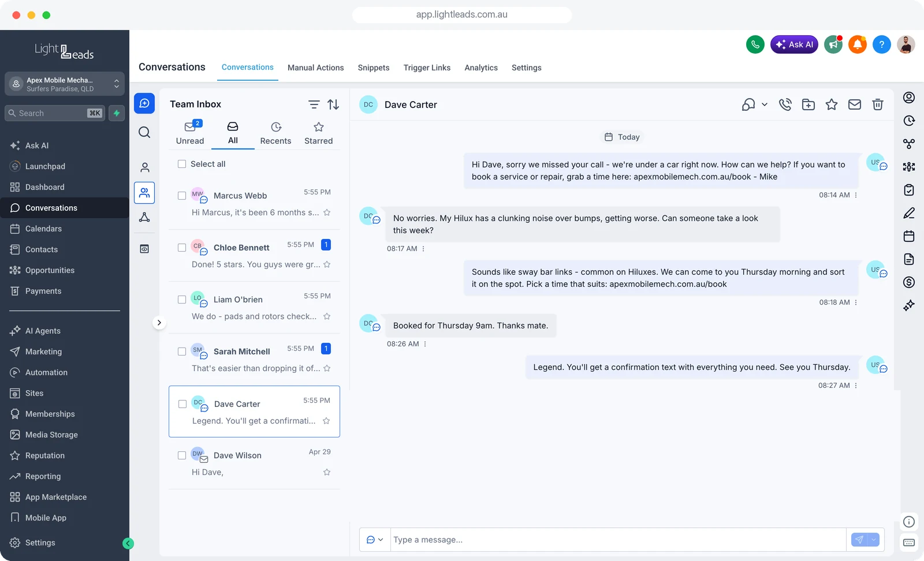Open the send button options dropdown
This screenshot has height=561, width=924.
click(x=874, y=540)
